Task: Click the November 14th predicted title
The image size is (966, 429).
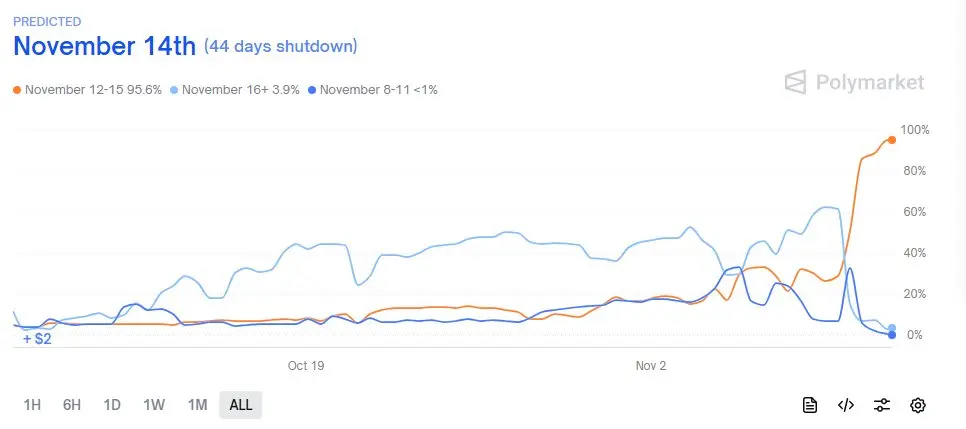Action: [104, 46]
